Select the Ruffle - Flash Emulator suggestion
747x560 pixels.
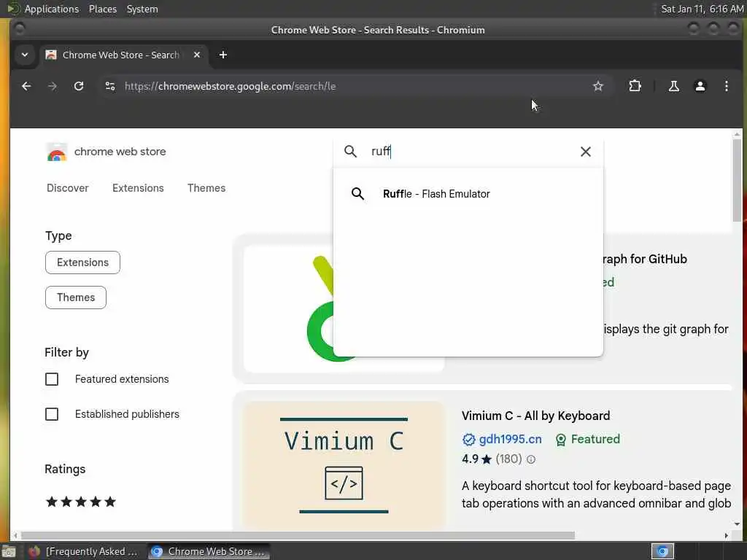[468, 194]
